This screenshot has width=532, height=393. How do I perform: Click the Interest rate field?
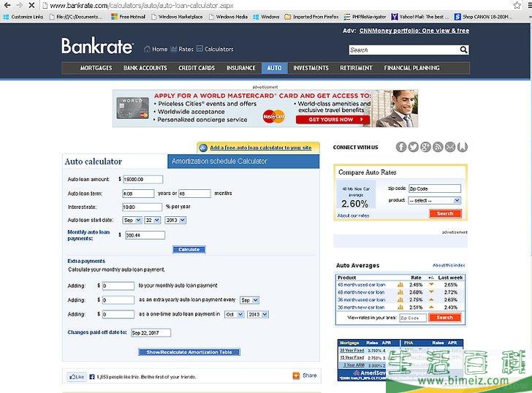click(x=142, y=207)
